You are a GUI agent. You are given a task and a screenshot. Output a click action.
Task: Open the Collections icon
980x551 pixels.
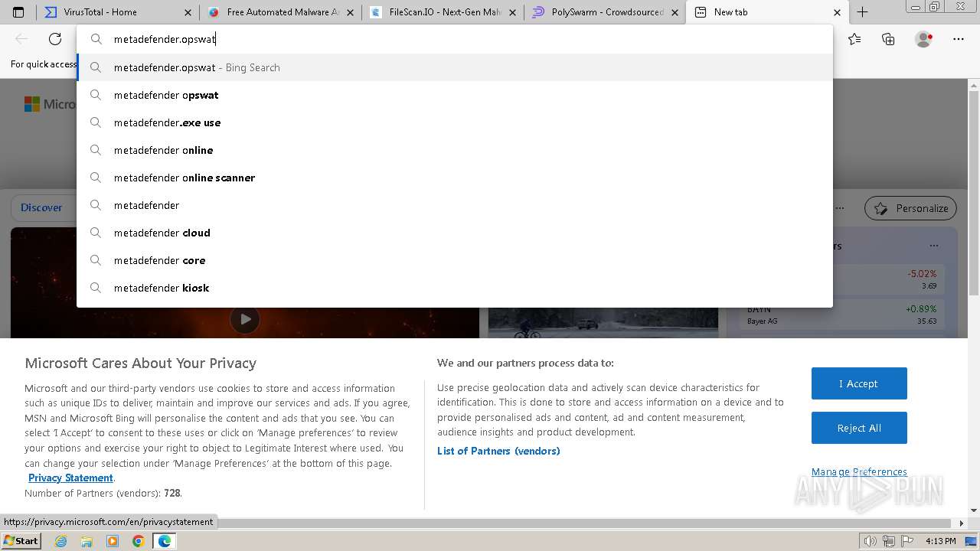(888, 39)
